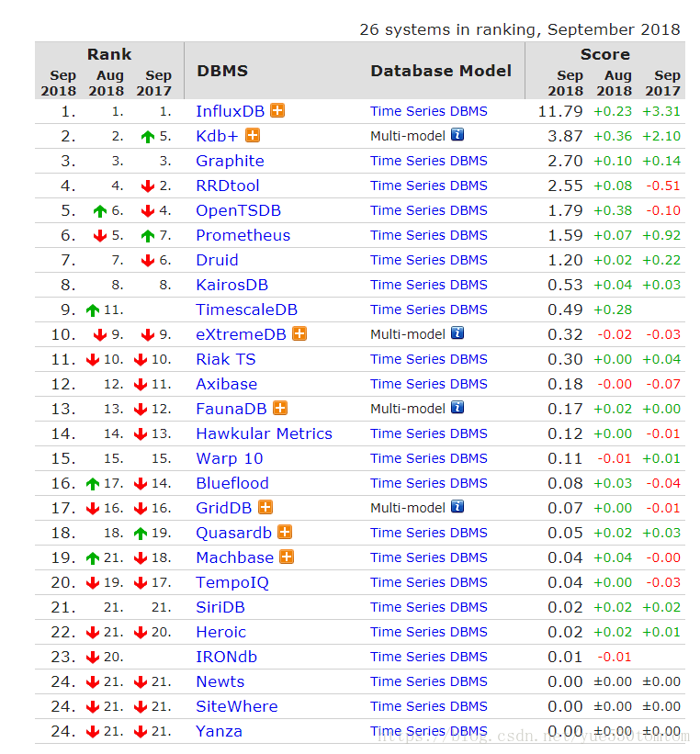Image resolution: width=700 pixels, height=754 pixels.
Task: Click the info icon in the FaunaDB row
Action: 457,407
